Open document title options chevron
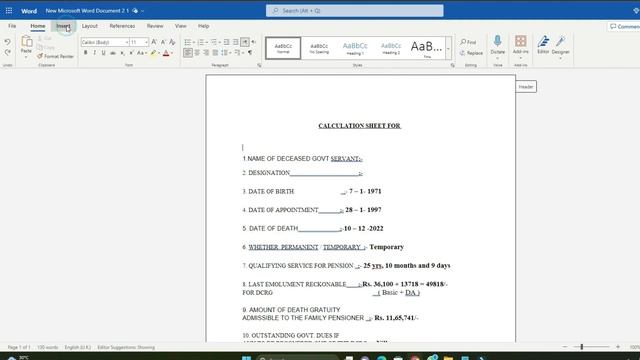Image resolution: width=640 pixels, height=360 pixels. point(142,11)
